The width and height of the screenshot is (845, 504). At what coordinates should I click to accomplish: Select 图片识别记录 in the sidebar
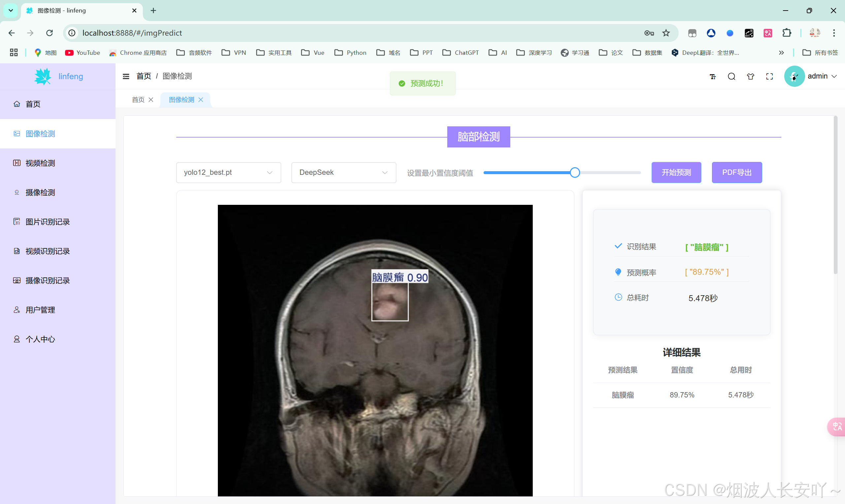(48, 222)
